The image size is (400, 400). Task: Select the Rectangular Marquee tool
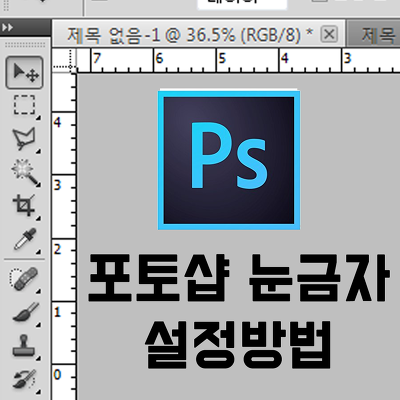[x=24, y=105]
